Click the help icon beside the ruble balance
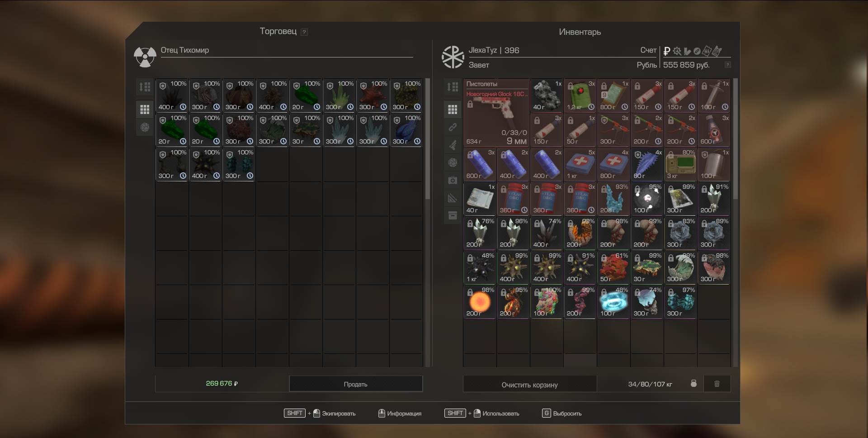The image size is (868, 438). 727,65
